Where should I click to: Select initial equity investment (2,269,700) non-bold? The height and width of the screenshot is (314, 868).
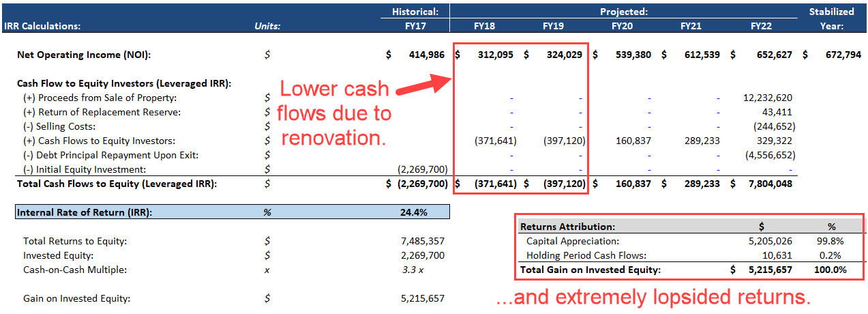point(423,169)
